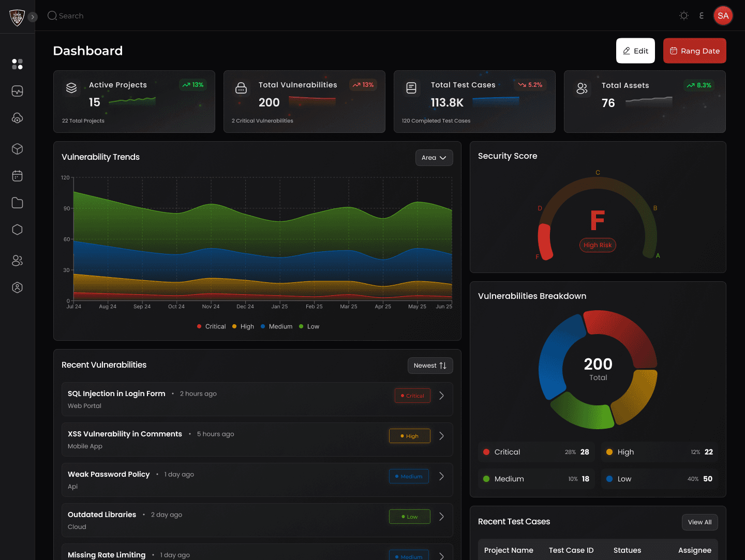Click the user profile icon at sidebar bottom
The height and width of the screenshot is (560, 745).
[x=17, y=287]
